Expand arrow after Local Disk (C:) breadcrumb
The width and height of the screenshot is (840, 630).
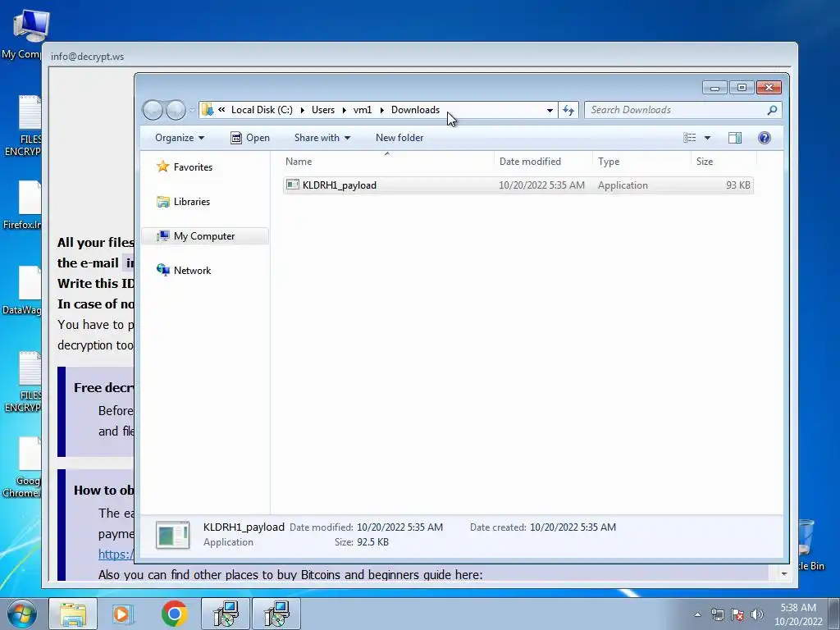[x=302, y=110]
